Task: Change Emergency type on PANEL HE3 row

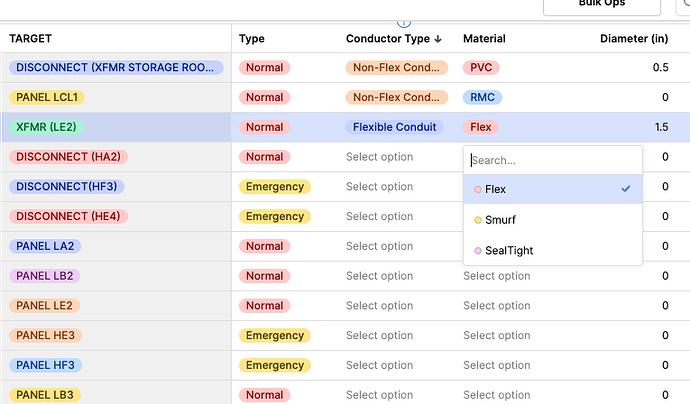Action: tap(275, 335)
